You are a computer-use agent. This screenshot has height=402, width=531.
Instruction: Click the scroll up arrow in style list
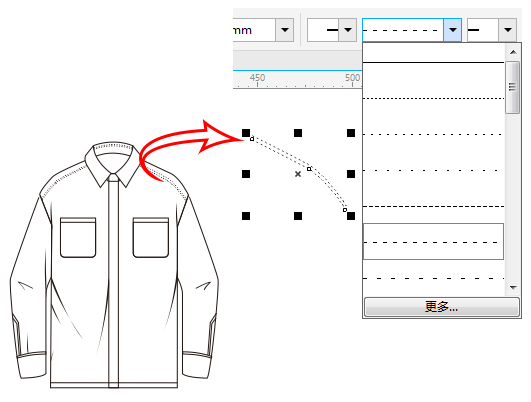pos(513,52)
